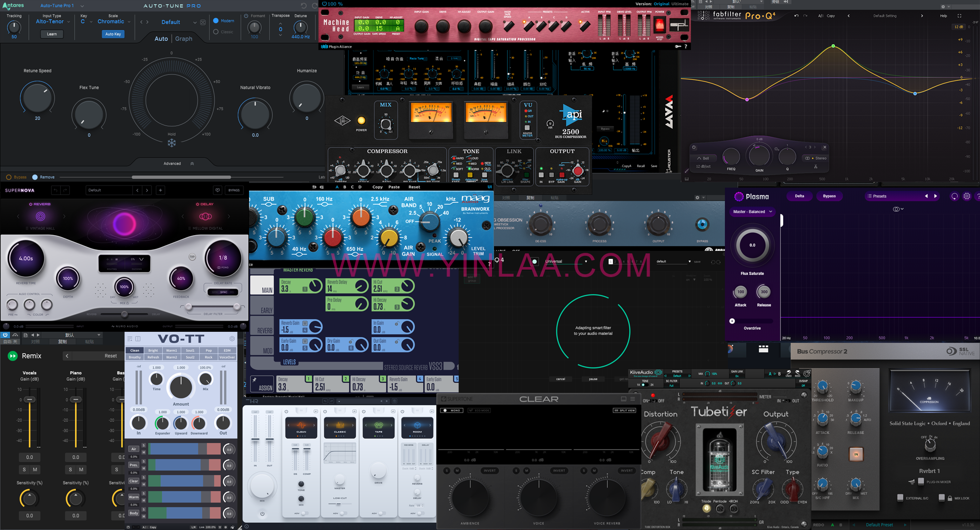Viewport: 980px width, 530px height.
Task: Click the Supernova add preset plus icon
Action: coord(160,190)
